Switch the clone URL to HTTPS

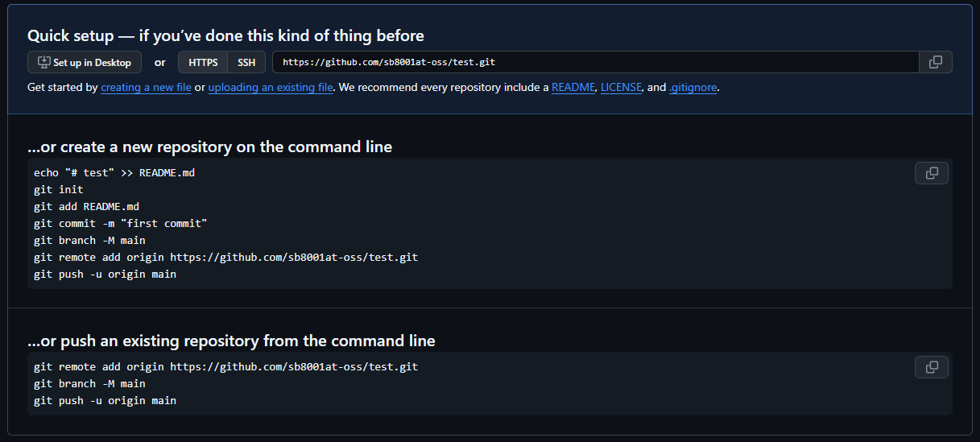[203, 62]
